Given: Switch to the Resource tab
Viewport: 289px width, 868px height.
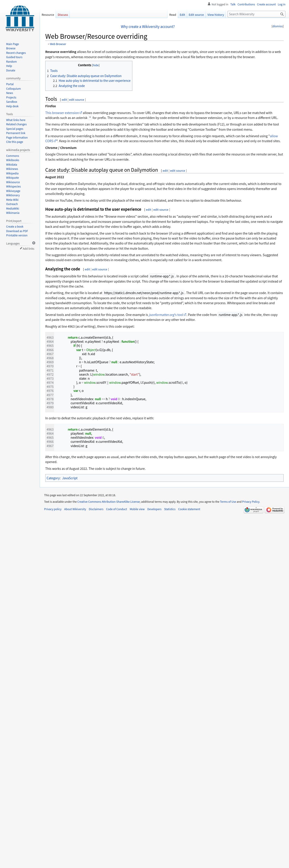Looking at the screenshot, I should point(48,15).
